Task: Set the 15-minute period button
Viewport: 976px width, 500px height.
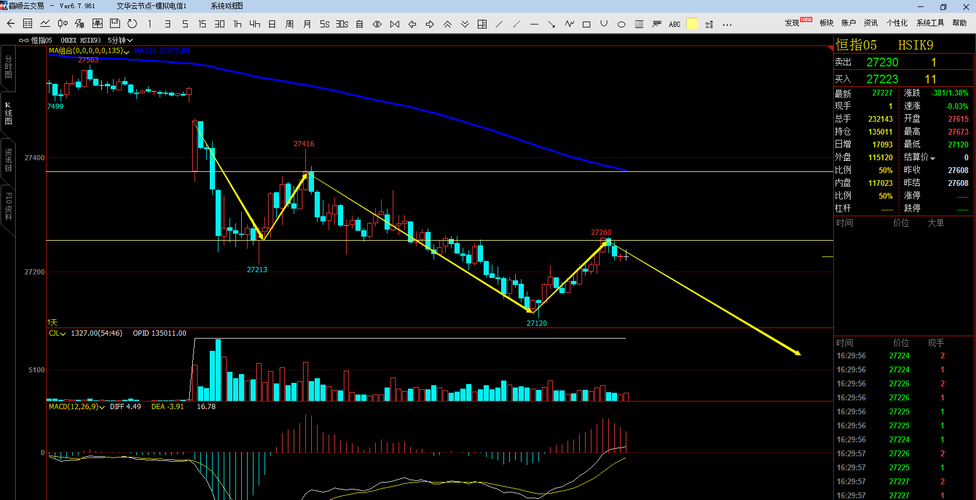Action: [202, 24]
